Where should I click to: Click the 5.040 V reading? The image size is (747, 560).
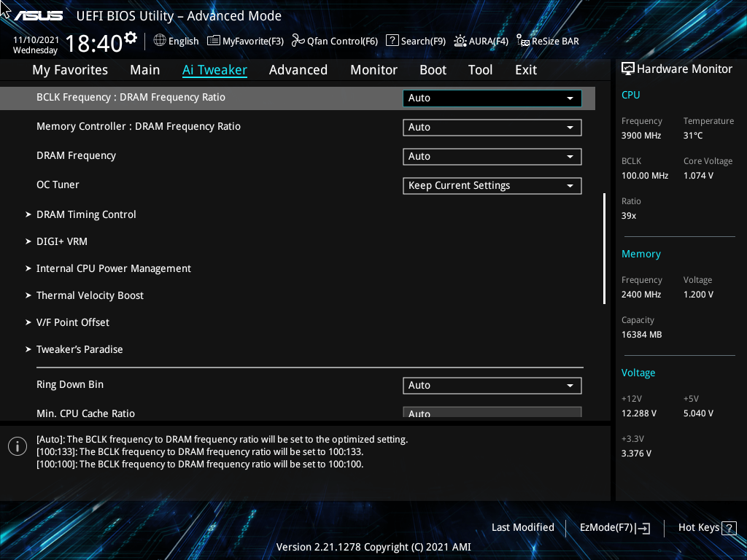point(698,413)
